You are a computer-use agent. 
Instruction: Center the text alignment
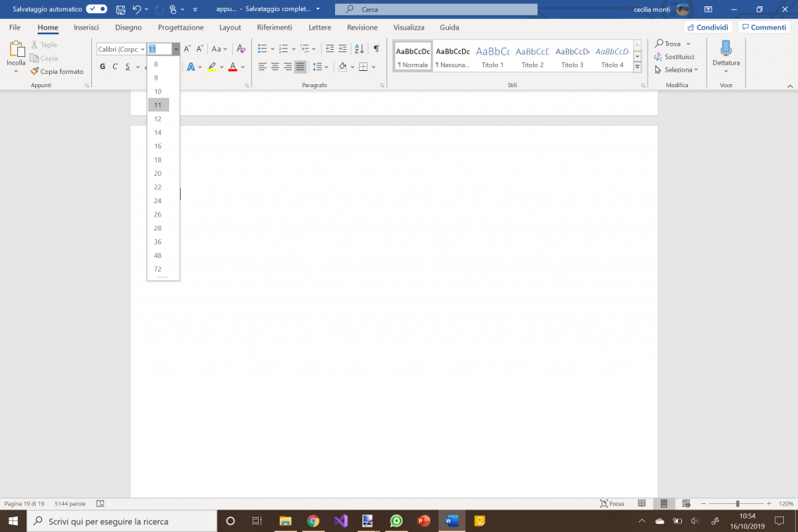click(x=275, y=67)
